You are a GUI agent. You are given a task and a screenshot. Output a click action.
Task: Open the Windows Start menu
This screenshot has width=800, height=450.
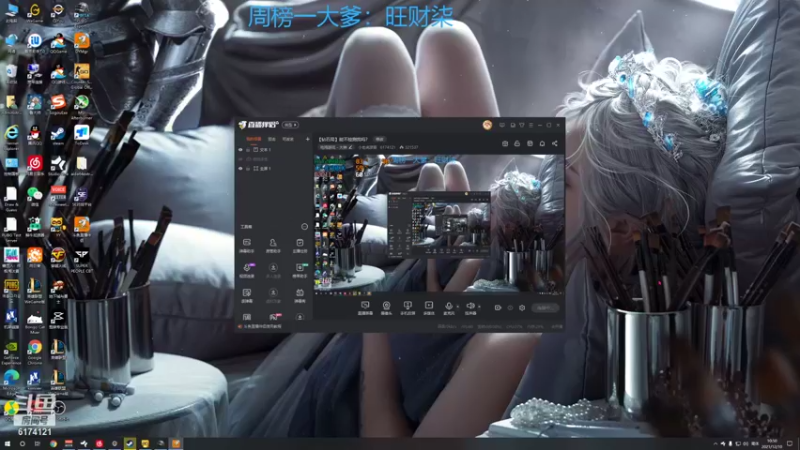[x=7, y=444]
